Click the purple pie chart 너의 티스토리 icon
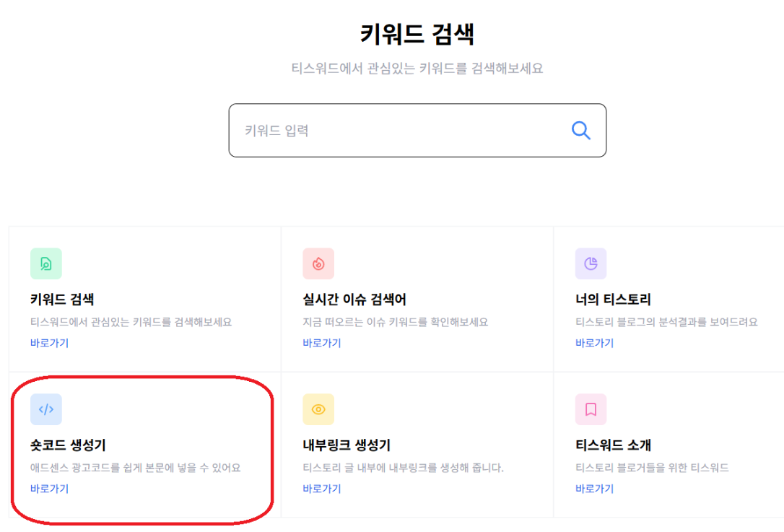 coord(591,263)
